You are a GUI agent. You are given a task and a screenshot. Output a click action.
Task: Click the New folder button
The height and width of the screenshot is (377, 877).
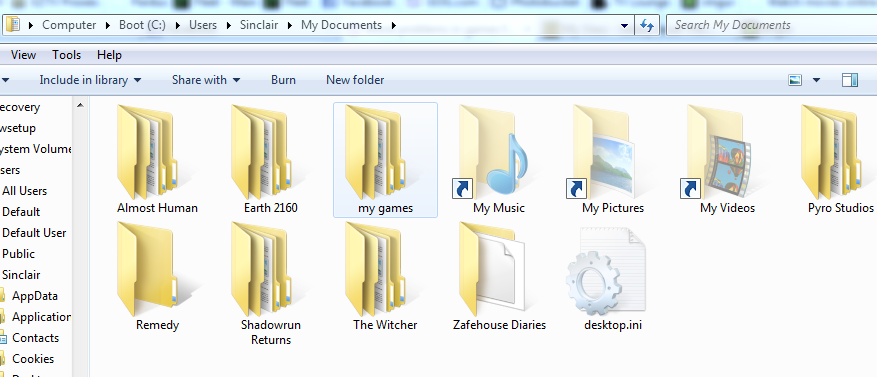[355, 80]
